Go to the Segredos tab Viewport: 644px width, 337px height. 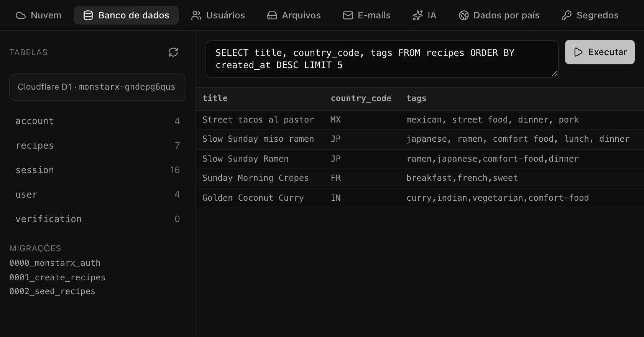(590, 15)
